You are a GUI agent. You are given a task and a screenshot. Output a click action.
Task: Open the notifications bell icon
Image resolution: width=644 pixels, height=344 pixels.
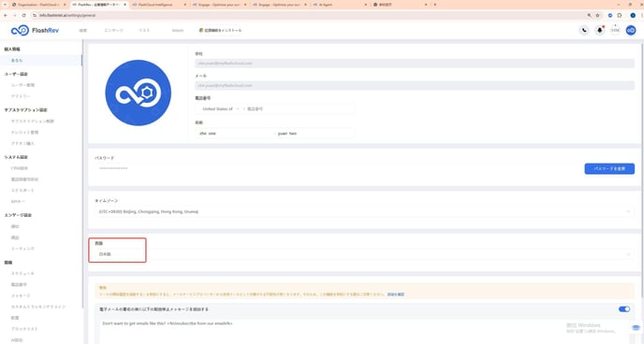pyautogui.click(x=600, y=30)
